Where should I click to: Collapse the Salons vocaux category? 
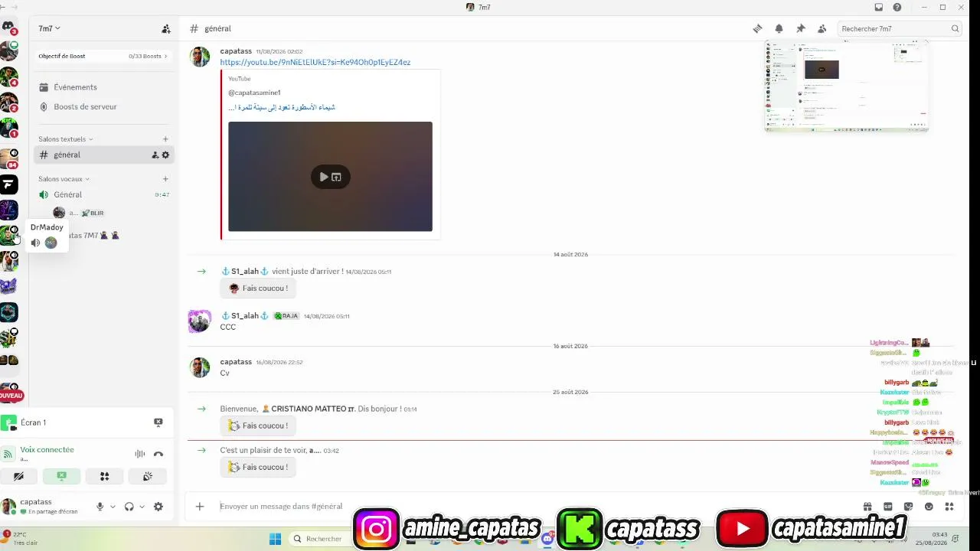coord(64,179)
